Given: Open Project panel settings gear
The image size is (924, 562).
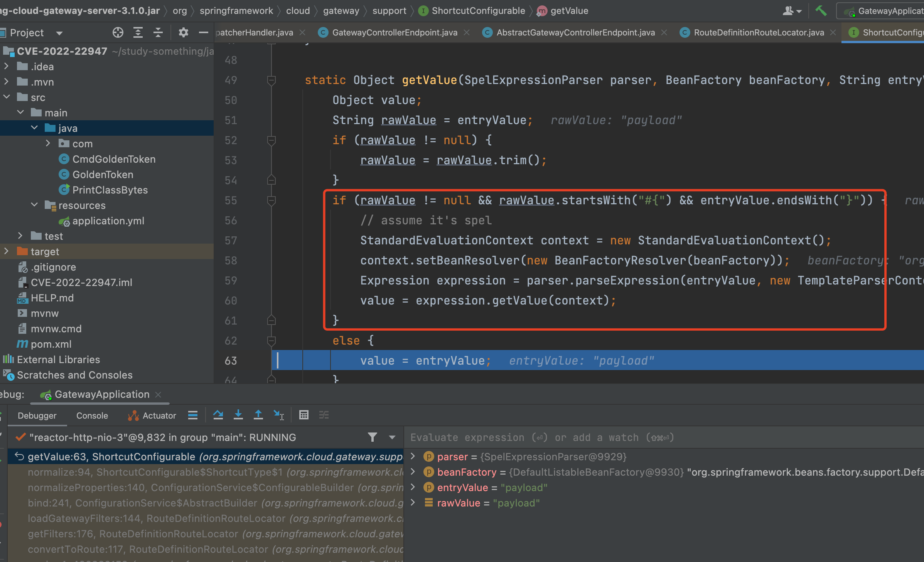Looking at the screenshot, I should pyautogui.click(x=183, y=33).
